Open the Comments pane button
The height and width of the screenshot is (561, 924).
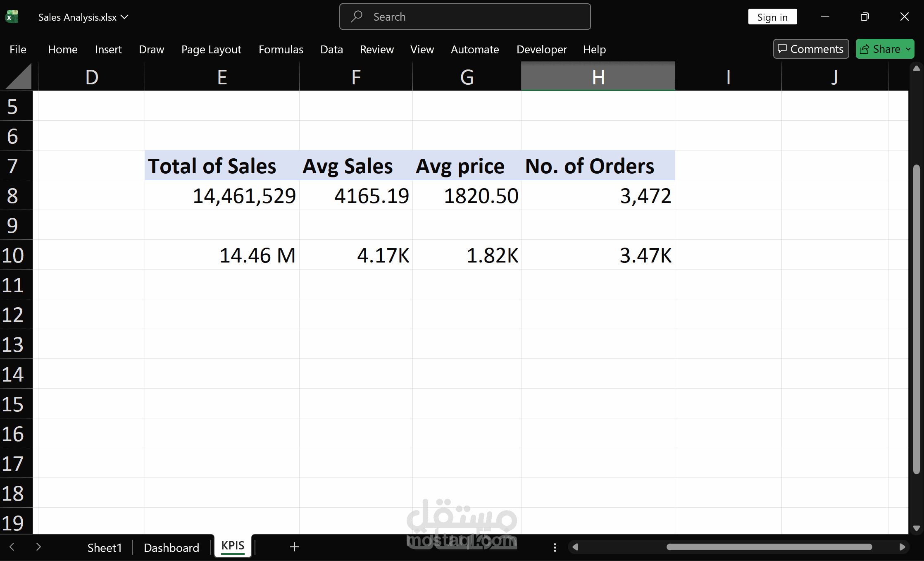tap(811, 49)
